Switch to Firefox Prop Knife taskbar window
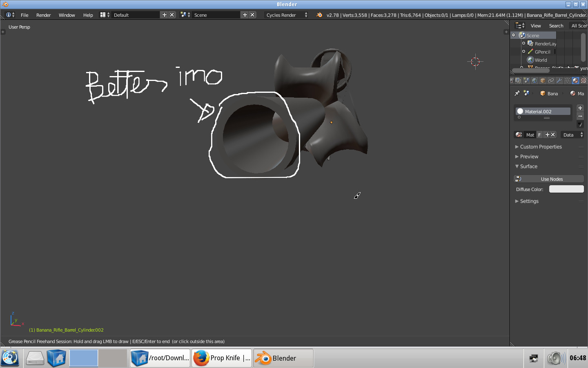The width and height of the screenshot is (588, 368). coord(222,358)
